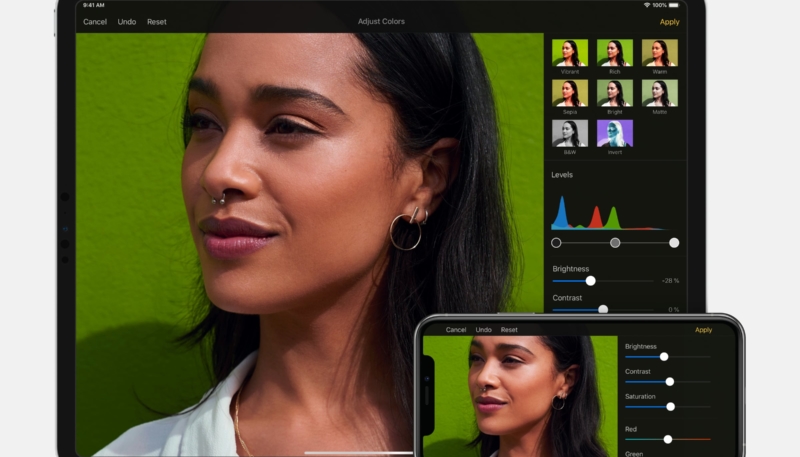Pick the Bright preset thumbnail
The image size is (800, 457).
(x=614, y=93)
